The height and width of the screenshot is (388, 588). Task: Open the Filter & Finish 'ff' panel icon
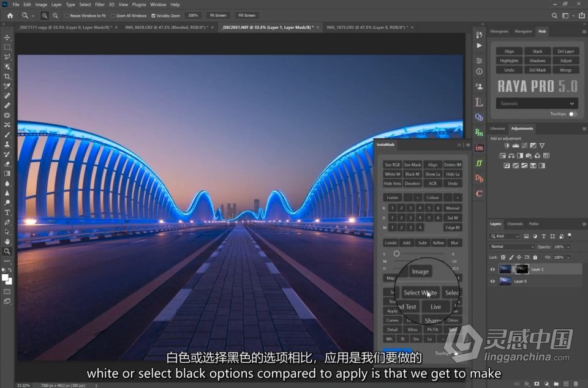(x=479, y=163)
